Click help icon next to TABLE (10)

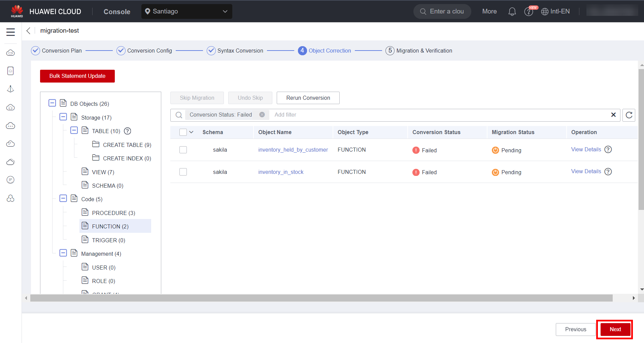(127, 131)
